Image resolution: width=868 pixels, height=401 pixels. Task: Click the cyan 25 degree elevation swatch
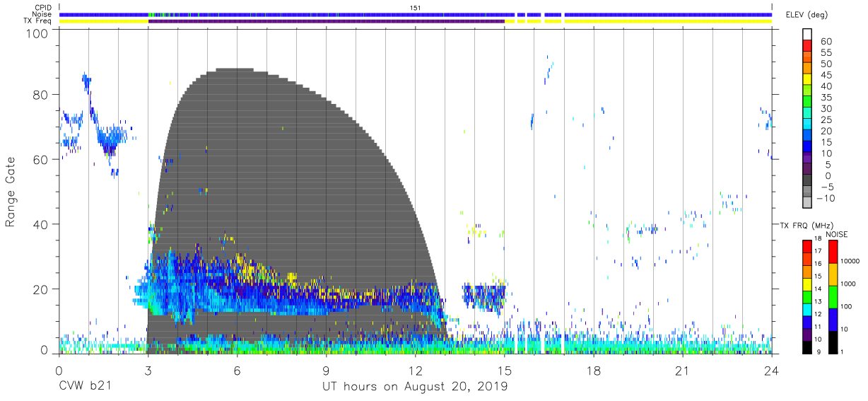(x=807, y=114)
